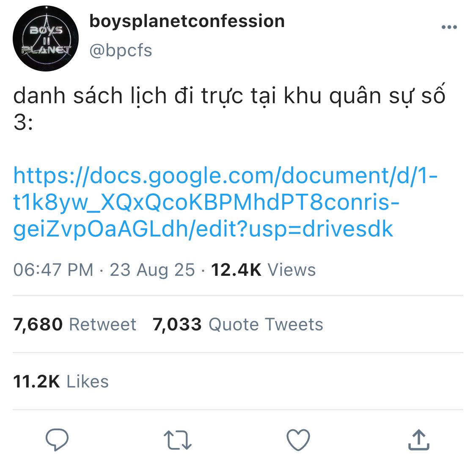Open the docs.google.com document link
Screen dimensions: 476x467
pos(225,202)
